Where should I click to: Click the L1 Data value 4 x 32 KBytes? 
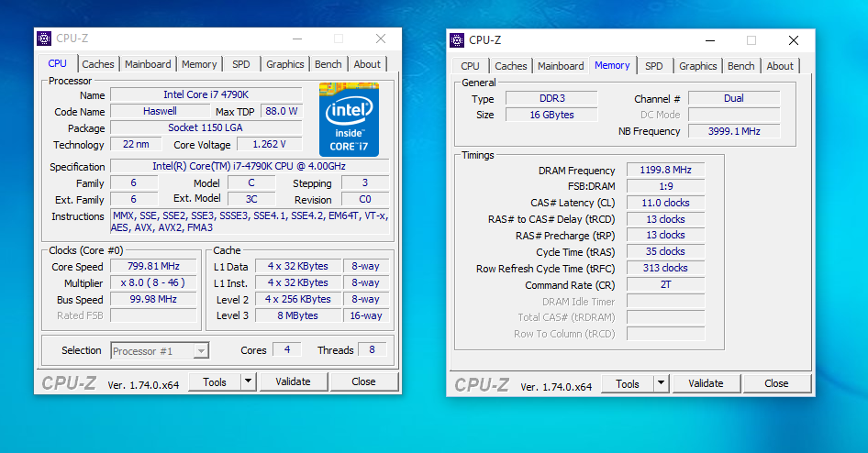click(x=298, y=266)
